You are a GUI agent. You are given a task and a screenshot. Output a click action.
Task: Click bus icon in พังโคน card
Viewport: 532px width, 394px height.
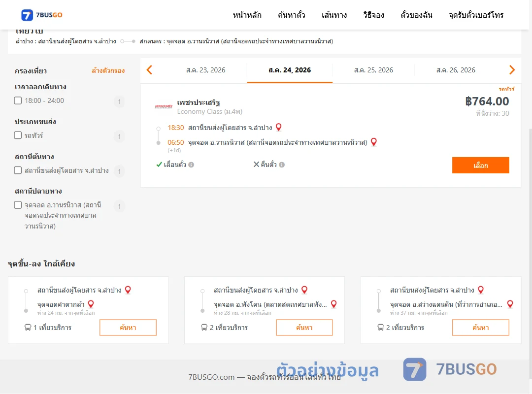pos(204,328)
